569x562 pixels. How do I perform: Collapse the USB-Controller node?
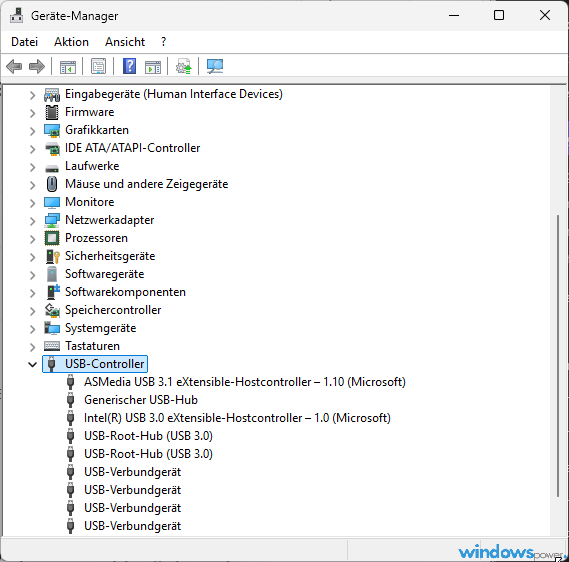33,365
